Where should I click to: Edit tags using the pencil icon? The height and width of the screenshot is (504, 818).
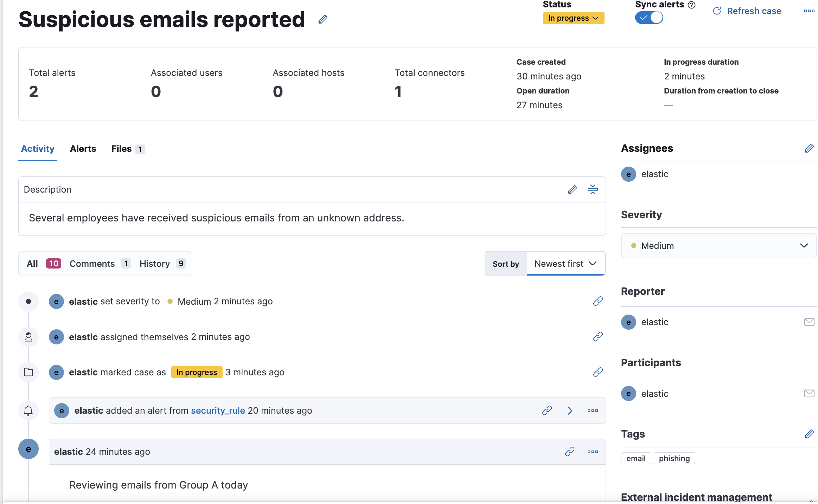point(809,434)
